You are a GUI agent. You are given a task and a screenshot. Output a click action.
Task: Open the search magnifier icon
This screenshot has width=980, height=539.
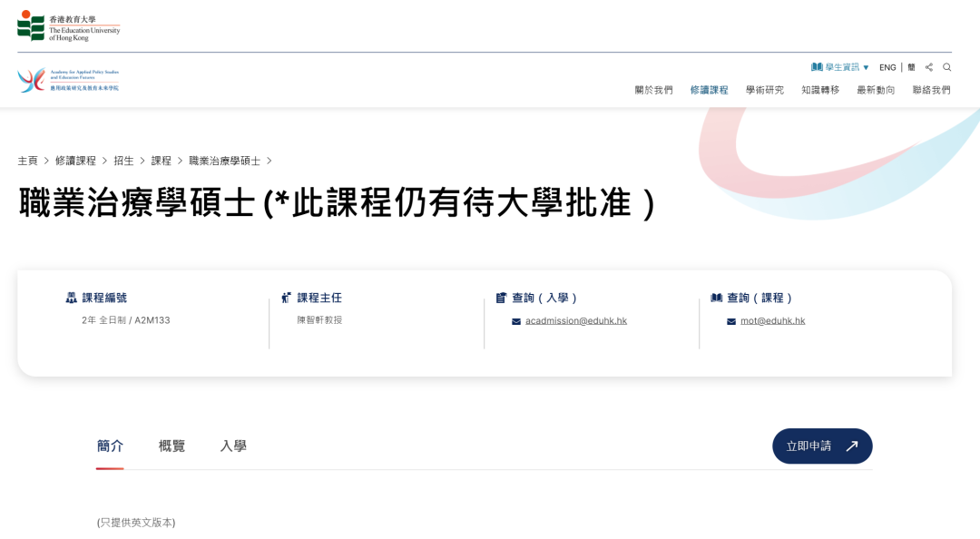click(946, 67)
